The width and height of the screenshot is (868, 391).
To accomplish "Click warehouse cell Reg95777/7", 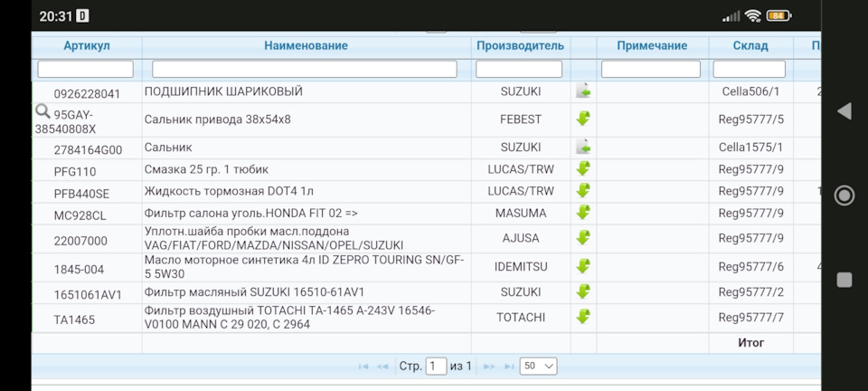I will (x=750, y=318).
